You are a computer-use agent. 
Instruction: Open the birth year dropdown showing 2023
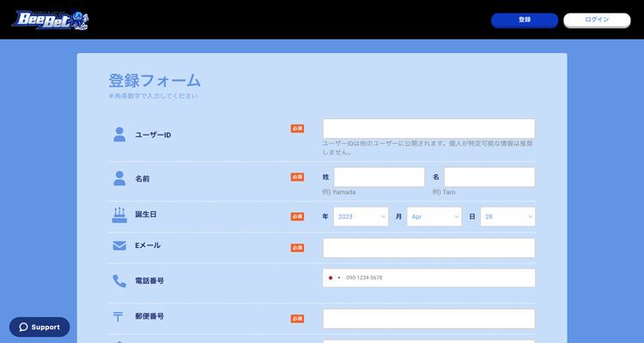(x=361, y=217)
